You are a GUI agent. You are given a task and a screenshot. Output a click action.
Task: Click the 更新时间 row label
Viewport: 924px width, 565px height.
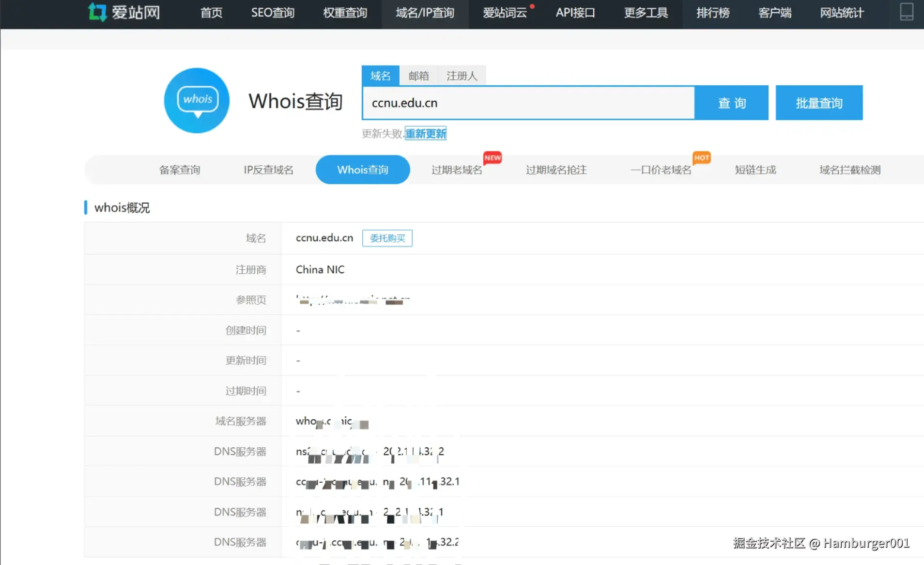tap(246, 361)
